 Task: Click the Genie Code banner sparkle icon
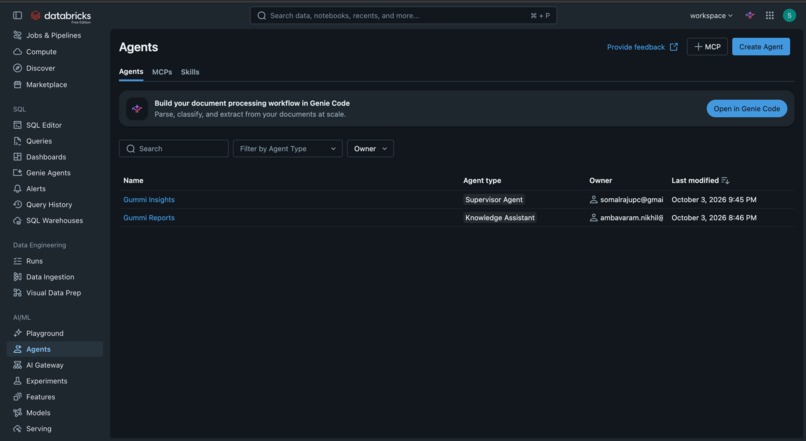coord(137,108)
